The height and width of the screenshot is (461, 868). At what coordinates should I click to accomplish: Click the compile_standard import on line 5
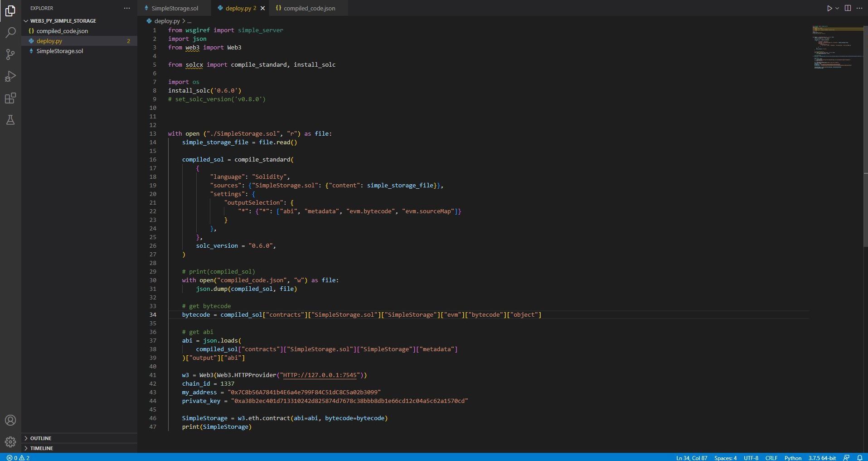259,64
